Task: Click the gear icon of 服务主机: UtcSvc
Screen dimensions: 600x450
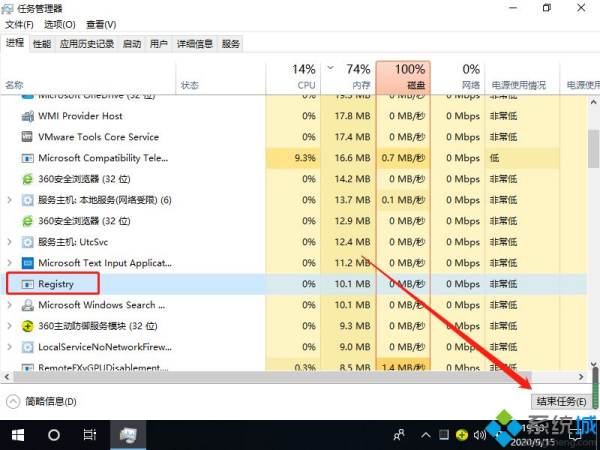Action: pos(28,242)
